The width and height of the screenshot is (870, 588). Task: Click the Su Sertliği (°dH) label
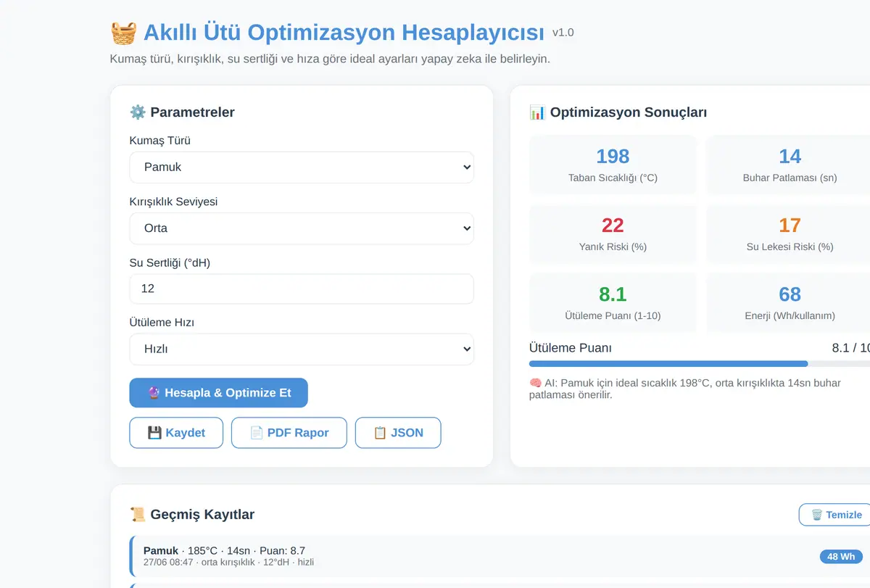coord(170,263)
